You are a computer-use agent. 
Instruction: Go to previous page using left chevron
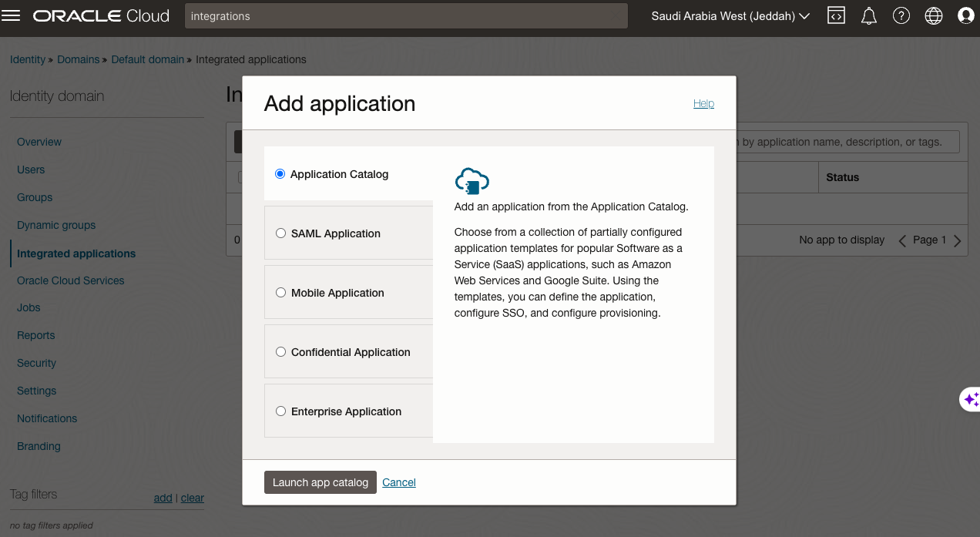click(902, 240)
